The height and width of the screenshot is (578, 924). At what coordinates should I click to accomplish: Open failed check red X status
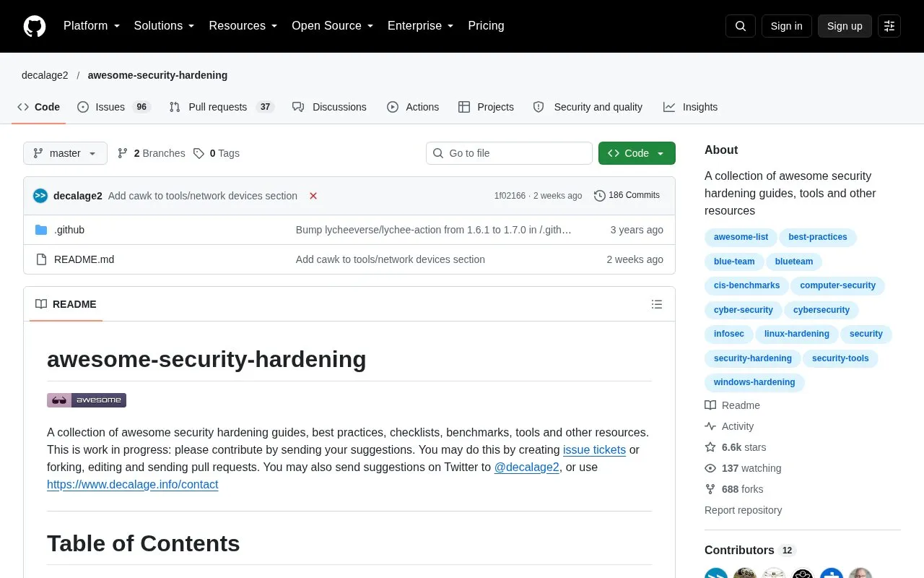[313, 196]
